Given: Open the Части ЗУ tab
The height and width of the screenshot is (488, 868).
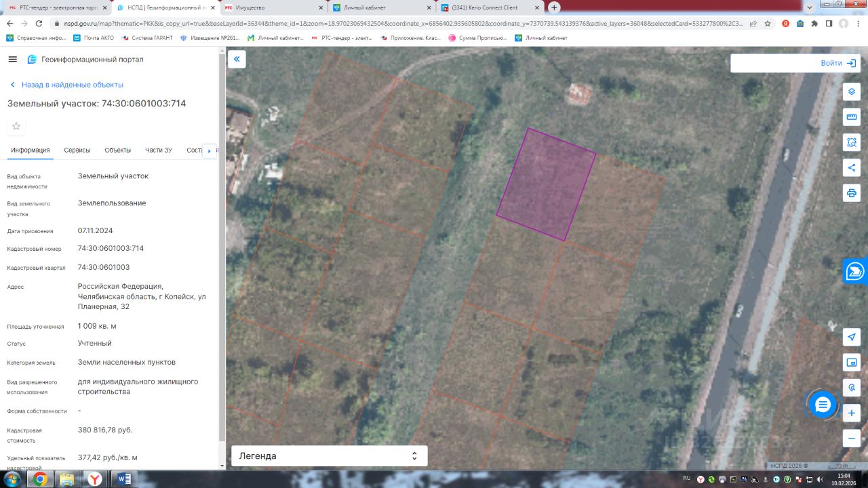Looking at the screenshot, I should click(159, 150).
